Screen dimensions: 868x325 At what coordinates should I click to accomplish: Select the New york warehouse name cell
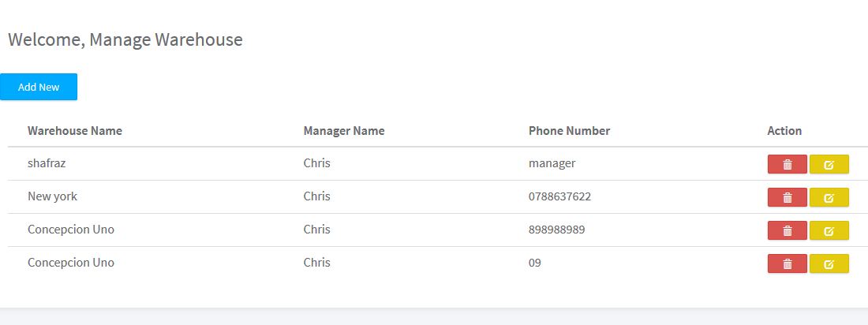[x=53, y=196]
